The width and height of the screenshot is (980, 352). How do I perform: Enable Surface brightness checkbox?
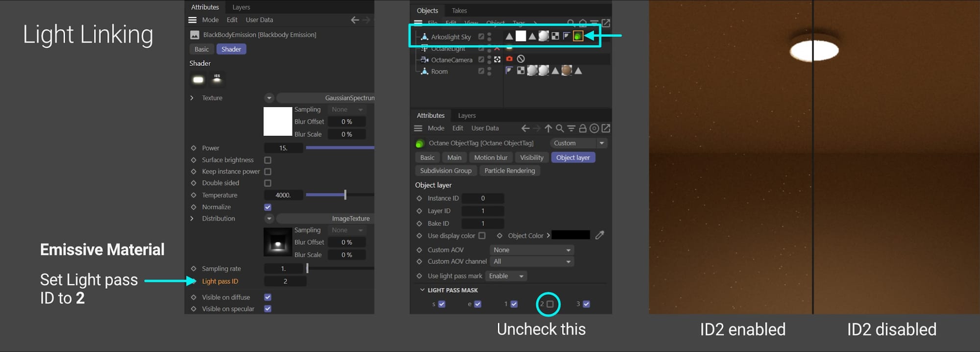pyautogui.click(x=268, y=160)
